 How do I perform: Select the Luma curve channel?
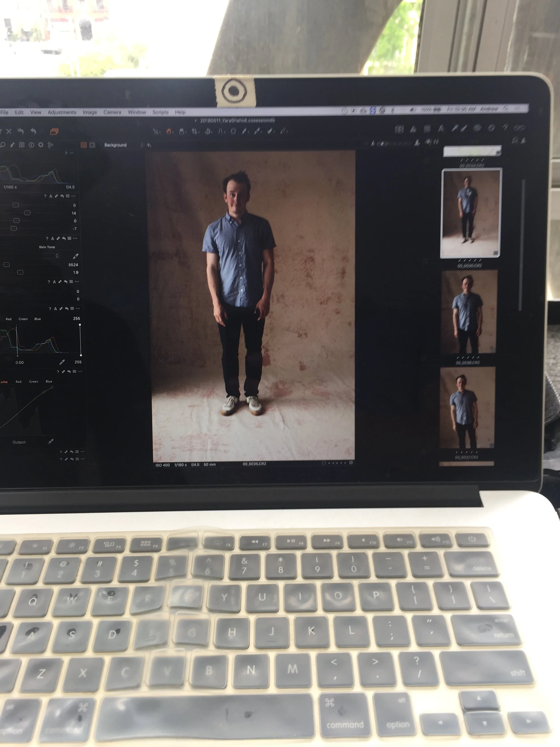(x=3, y=382)
